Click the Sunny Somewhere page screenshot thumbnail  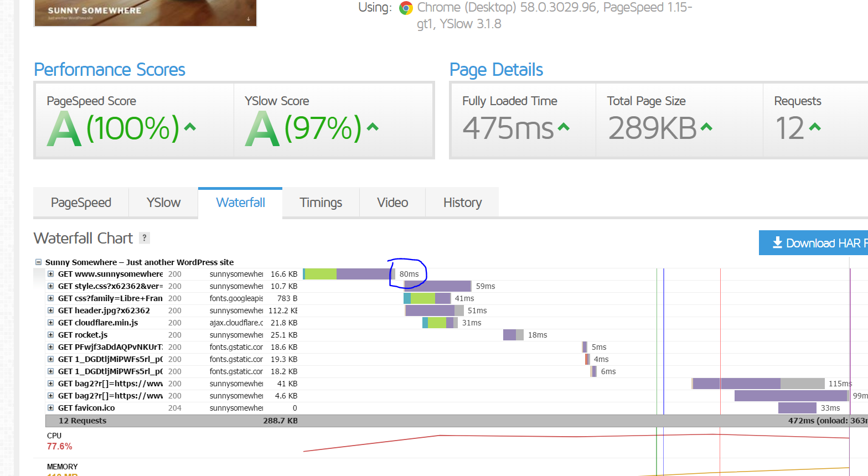coord(145,13)
